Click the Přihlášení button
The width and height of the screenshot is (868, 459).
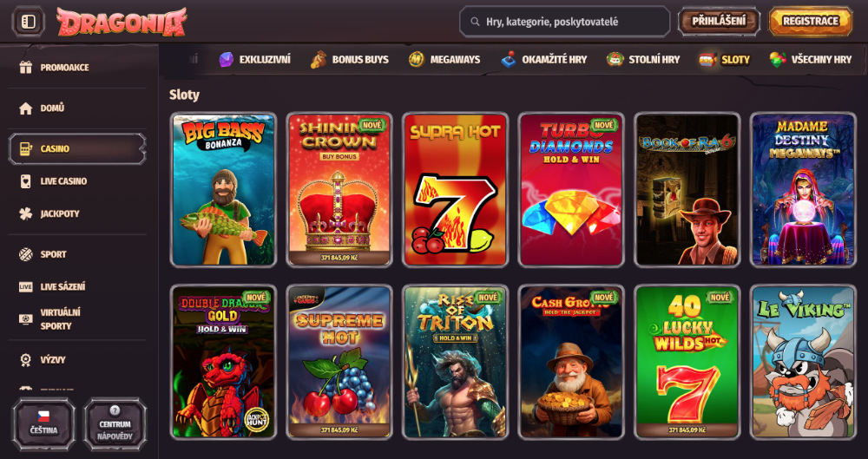pos(719,21)
